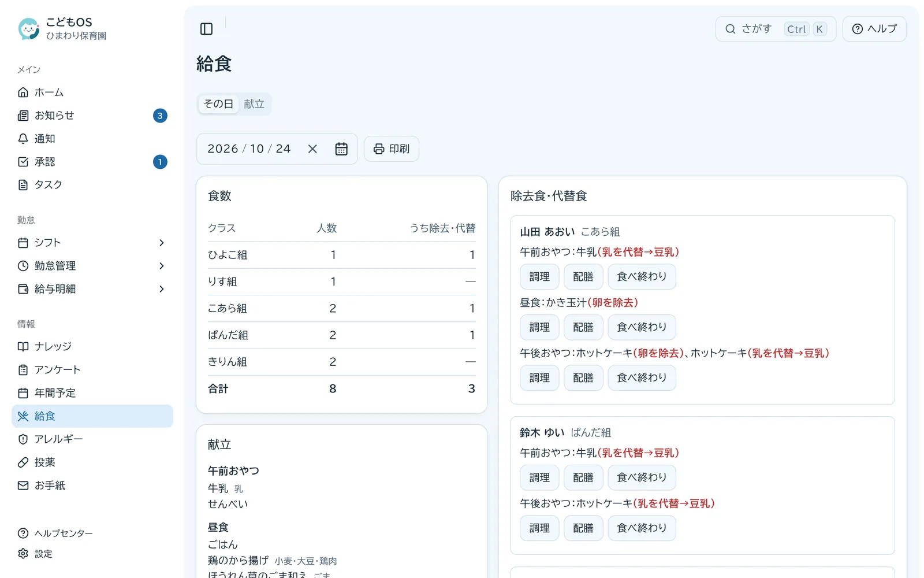Screen dimensions: 924x578
Task: Open タスク tasks page
Action: click(92, 185)
